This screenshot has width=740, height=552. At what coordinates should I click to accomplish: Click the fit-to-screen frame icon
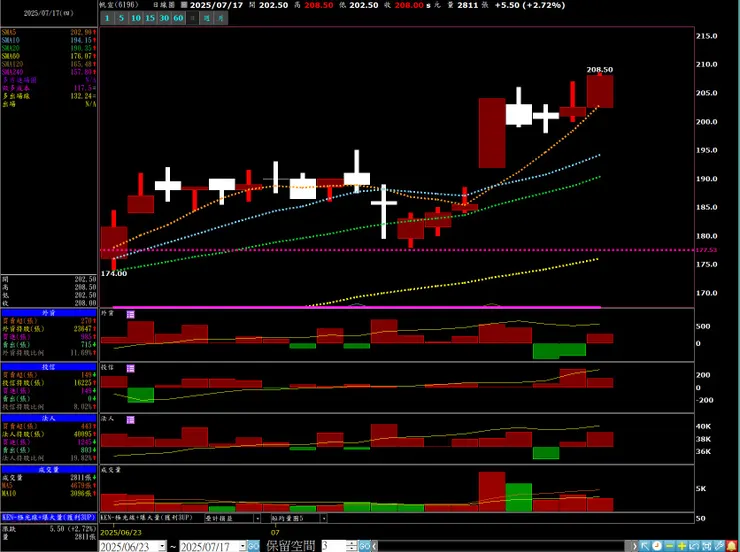706,546
